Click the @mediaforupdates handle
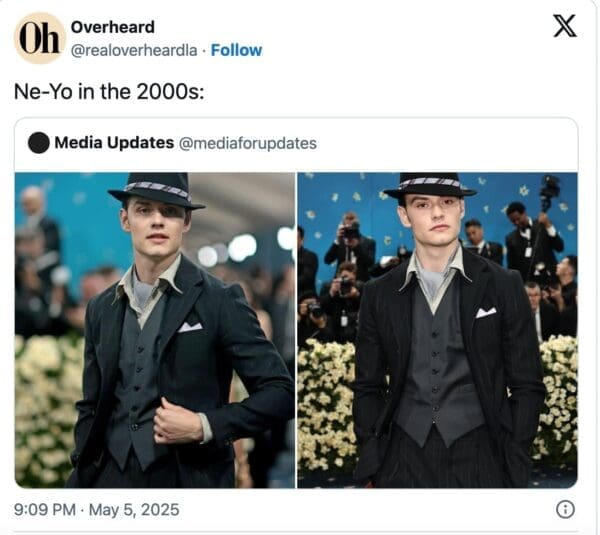This screenshot has height=535, width=600. 247,143
